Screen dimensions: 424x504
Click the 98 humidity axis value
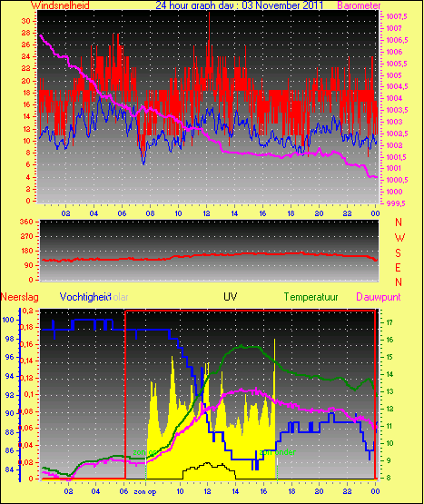[x=10, y=339]
